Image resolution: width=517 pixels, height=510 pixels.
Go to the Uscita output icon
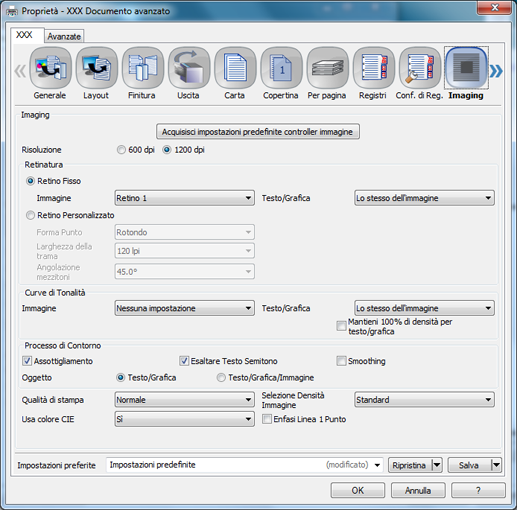tap(189, 68)
